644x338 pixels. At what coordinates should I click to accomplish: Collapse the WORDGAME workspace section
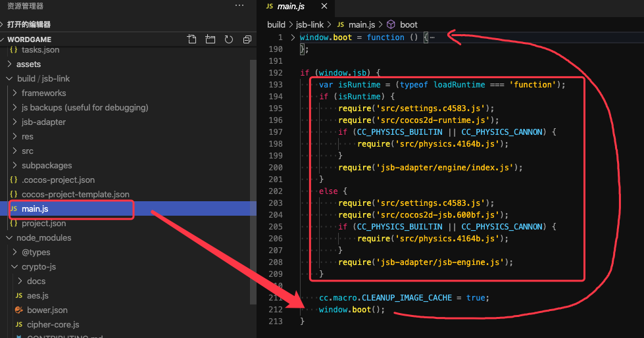pos(29,39)
